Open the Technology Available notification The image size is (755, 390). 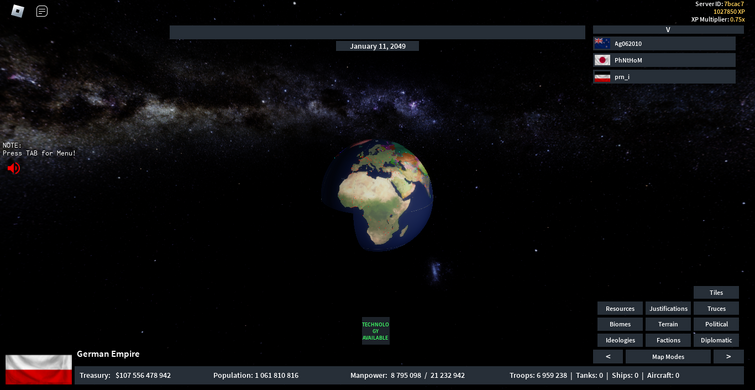pyautogui.click(x=376, y=331)
